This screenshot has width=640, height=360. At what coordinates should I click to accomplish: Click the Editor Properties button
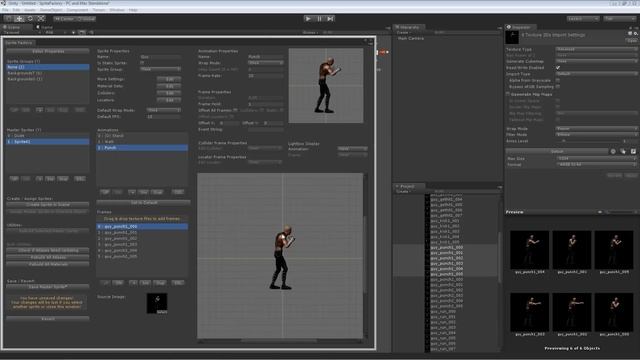coord(48,51)
